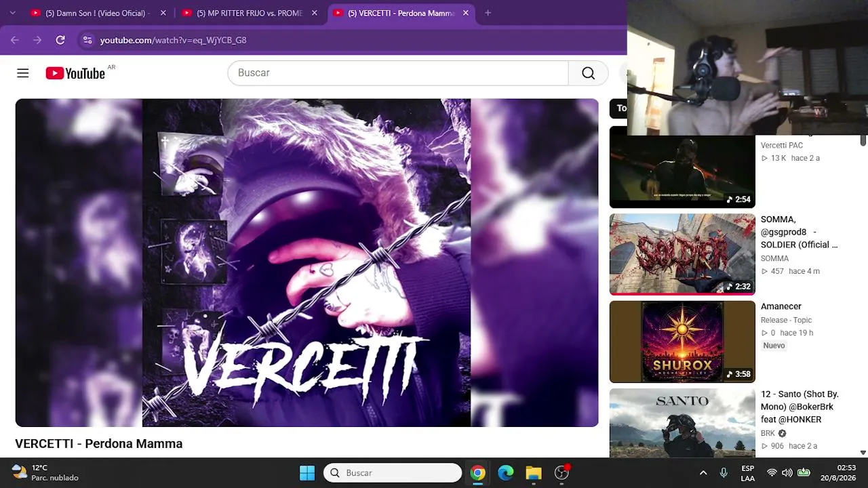Click the microphone icon in system tray
Screen dimensions: 868x488
click(724, 473)
